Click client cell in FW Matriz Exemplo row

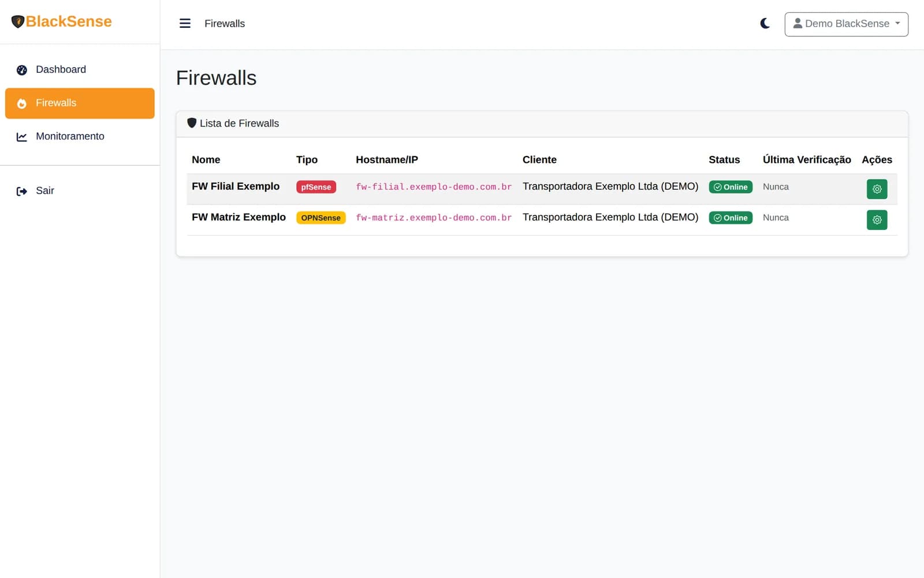[610, 217]
